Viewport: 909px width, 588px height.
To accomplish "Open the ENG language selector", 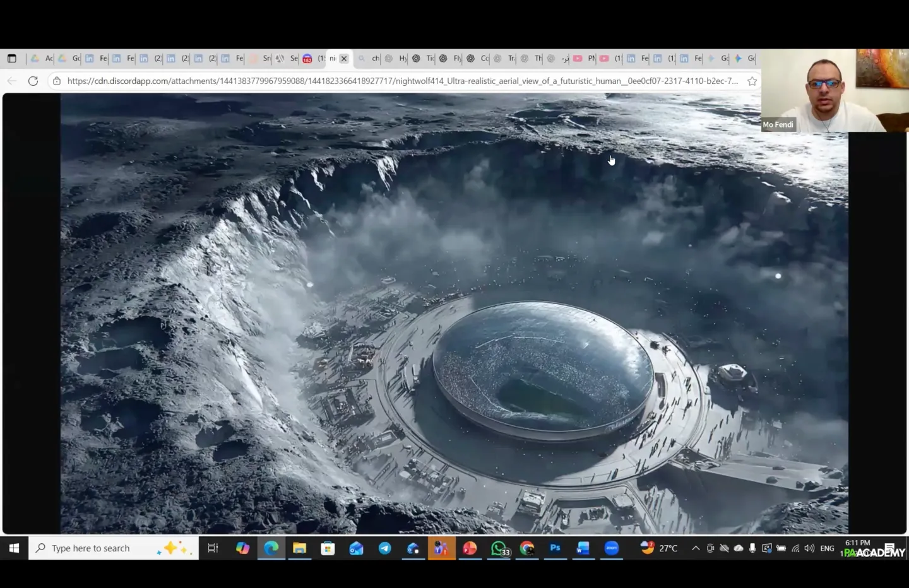I will pyautogui.click(x=827, y=548).
